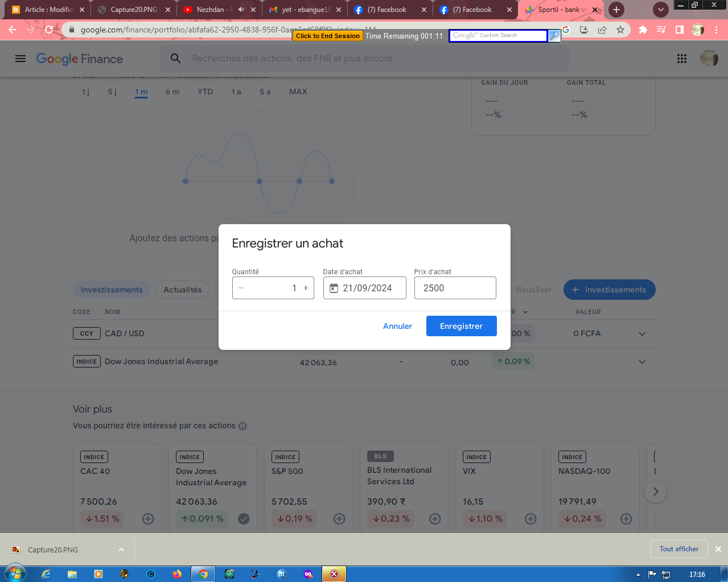The image size is (728, 582).
Task: Switch to the Gmail yet - ebangue tab
Action: 306,10
